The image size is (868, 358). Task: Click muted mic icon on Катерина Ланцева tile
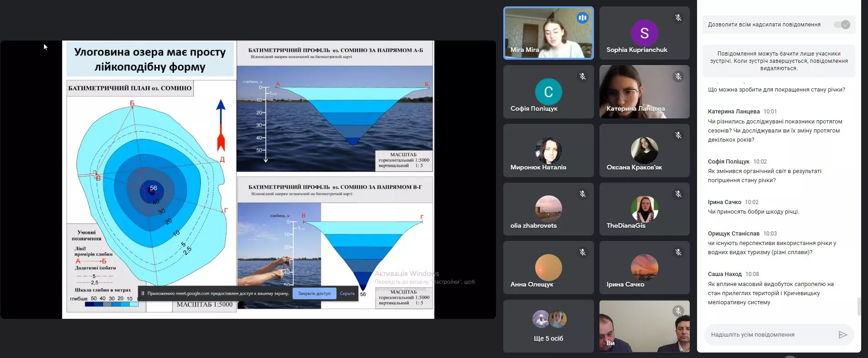(x=678, y=77)
